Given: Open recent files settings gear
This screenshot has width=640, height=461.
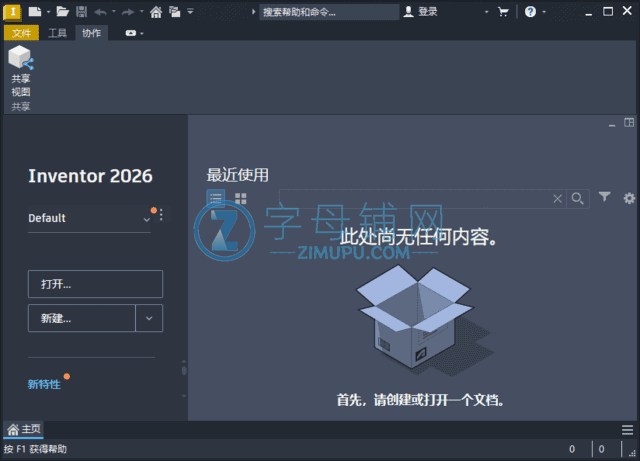Looking at the screenshot, I should click(x=629, y=198).
